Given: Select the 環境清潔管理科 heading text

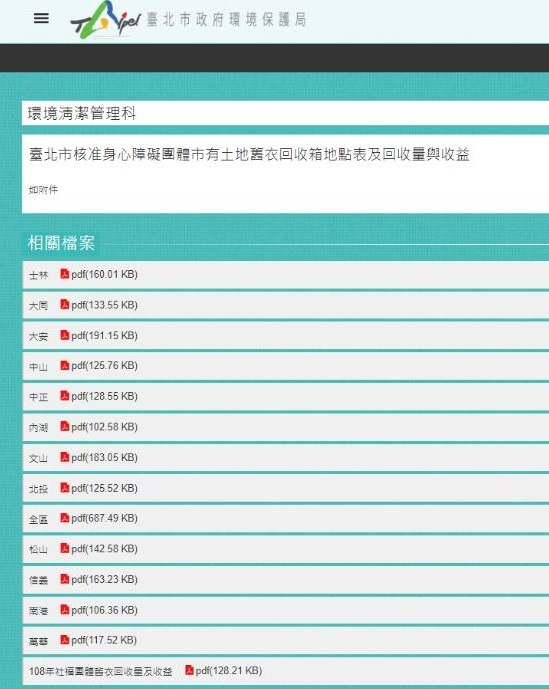Looking at the screenshot, I should click(82, 113).
